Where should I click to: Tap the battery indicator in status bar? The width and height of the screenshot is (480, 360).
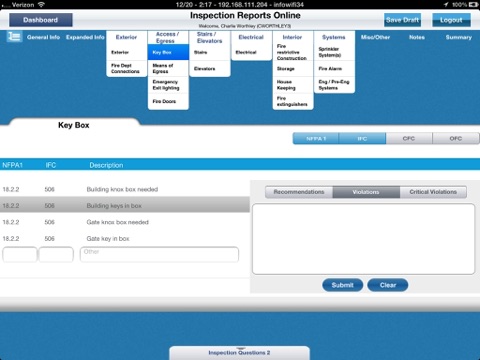click(473, 5)
